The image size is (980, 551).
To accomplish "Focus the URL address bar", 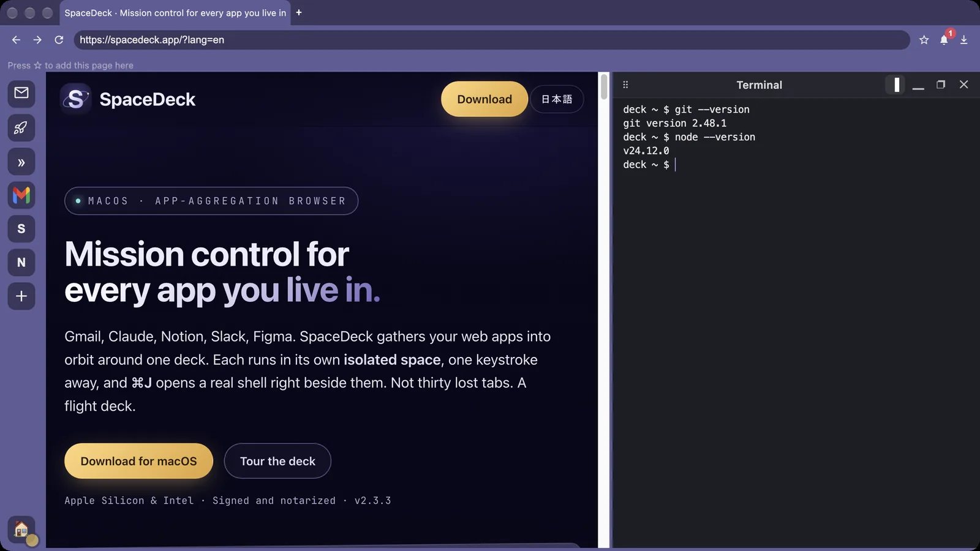I will 492,40.
